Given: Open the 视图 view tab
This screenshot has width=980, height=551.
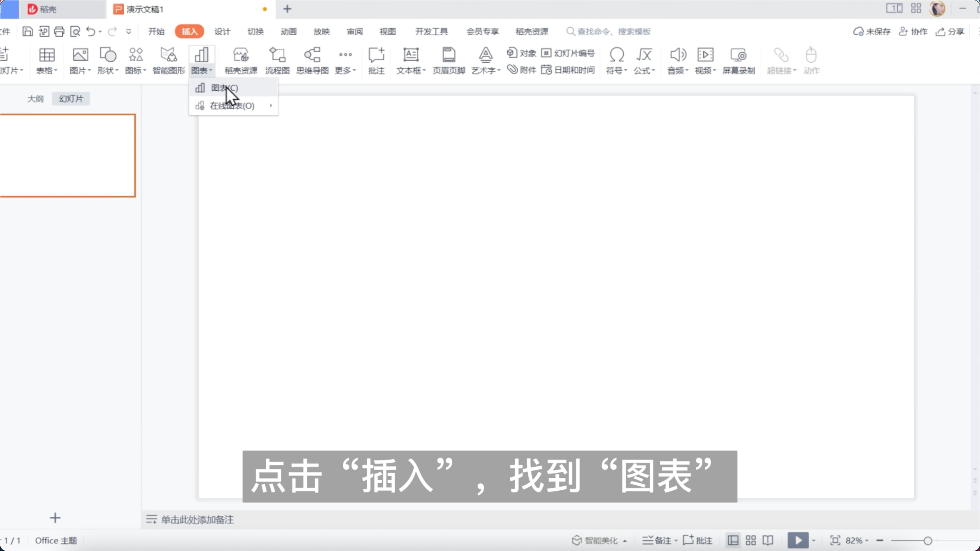Looking at the screenshot, I should (388, 31).
